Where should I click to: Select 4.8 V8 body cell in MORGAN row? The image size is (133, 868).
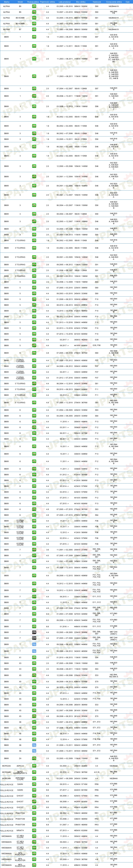97,772
